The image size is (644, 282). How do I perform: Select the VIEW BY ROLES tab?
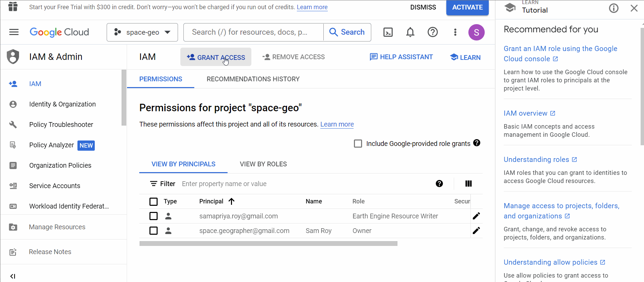(263, 164)
